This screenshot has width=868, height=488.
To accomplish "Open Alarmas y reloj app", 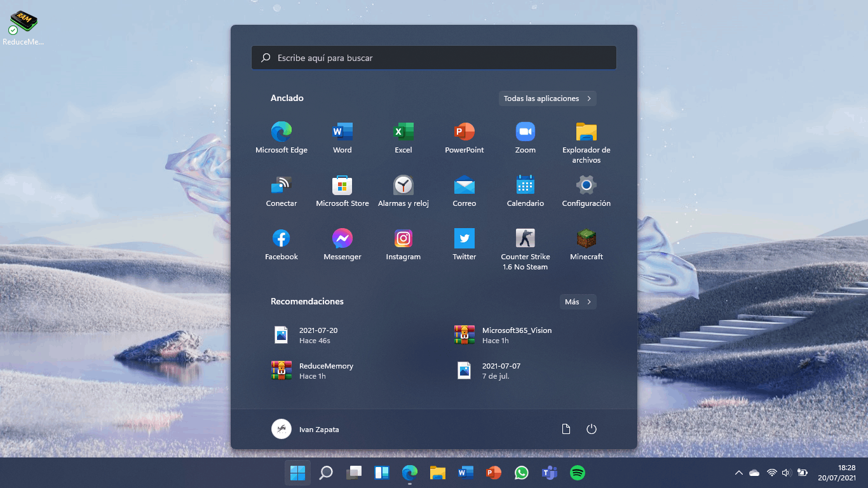I will pos(403,191).
